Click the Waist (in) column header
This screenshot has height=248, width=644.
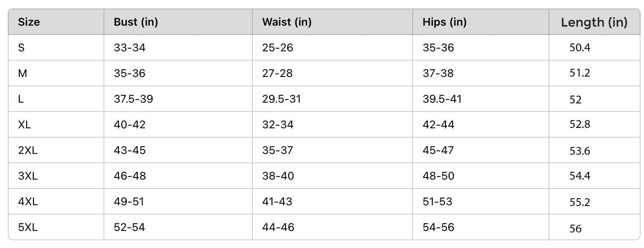(x=287, y=22)
